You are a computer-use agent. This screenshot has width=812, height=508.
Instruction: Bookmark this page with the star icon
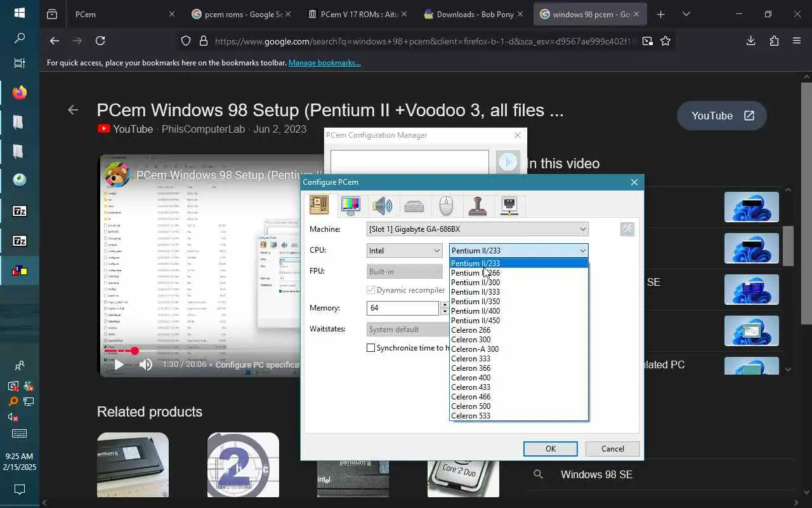(665, 41)
